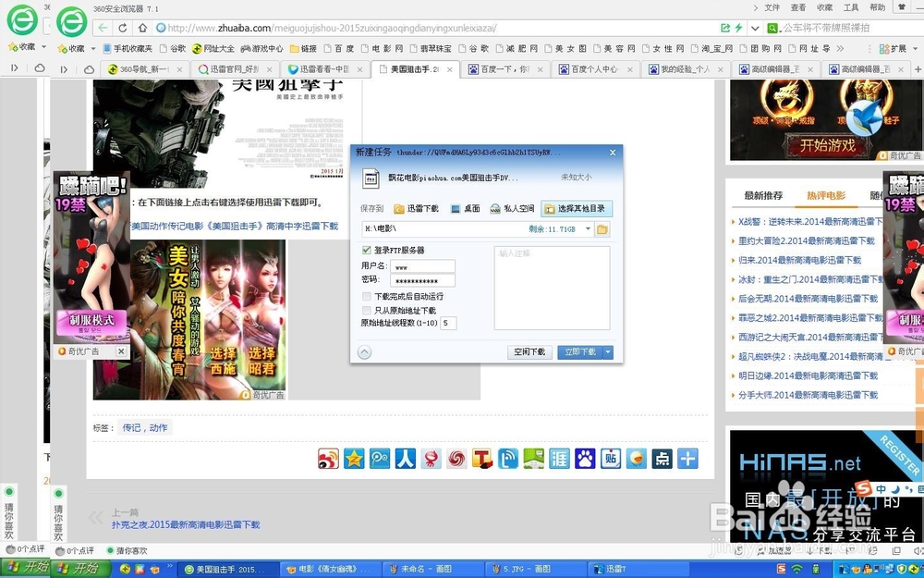Click the file type icon in new task dialog

371,178
